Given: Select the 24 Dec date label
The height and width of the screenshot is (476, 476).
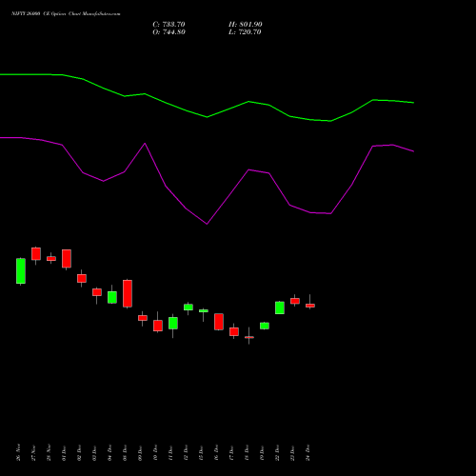Looking at the screenshot, I should [x=307, y=452].
